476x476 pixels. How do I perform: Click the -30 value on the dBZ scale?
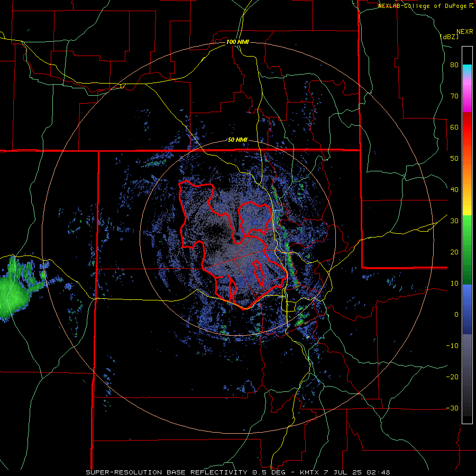(x=452, y=408)
